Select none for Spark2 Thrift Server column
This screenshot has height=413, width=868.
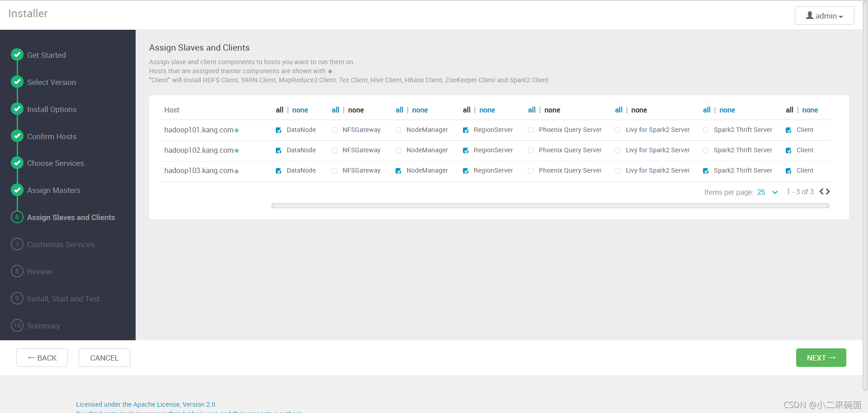click(727, 110)
